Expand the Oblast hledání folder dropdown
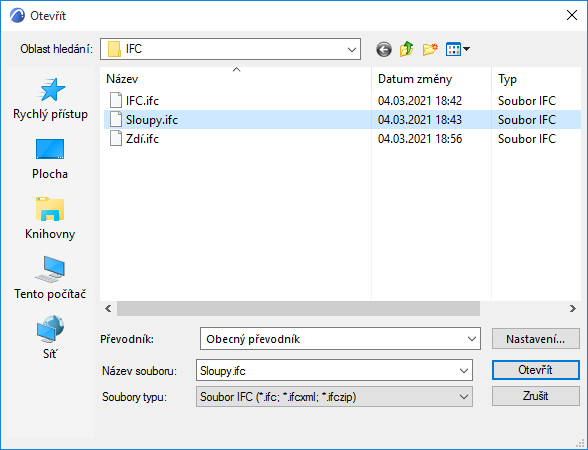This screenshot has width=588, height=450. point(352,49)
